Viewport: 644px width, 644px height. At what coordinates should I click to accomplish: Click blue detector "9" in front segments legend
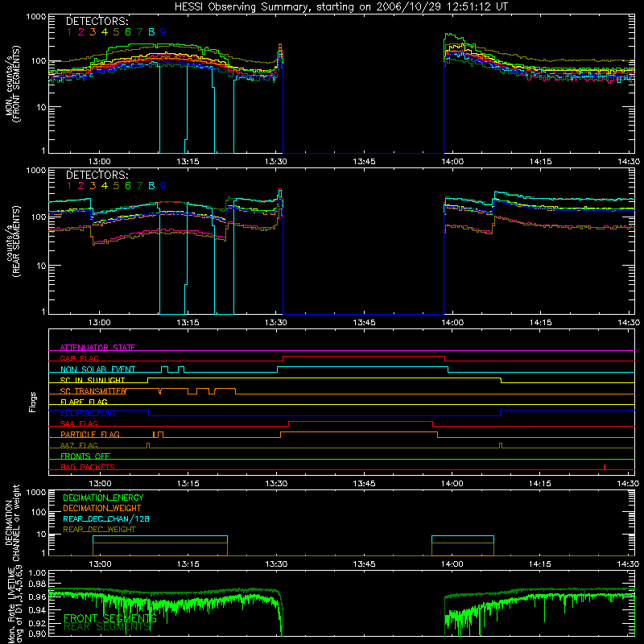163,31
